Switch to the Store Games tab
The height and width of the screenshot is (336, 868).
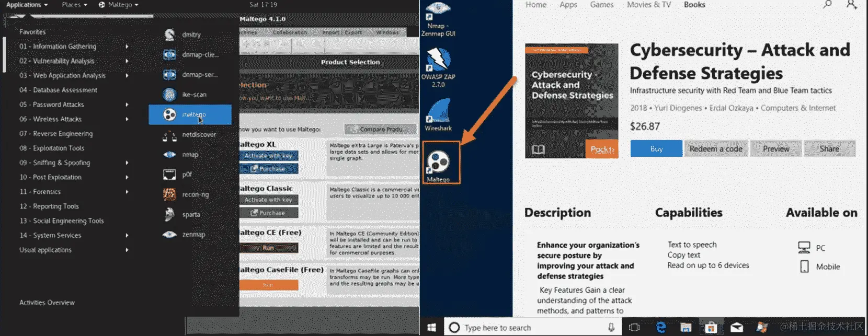[x=602, y=5]
